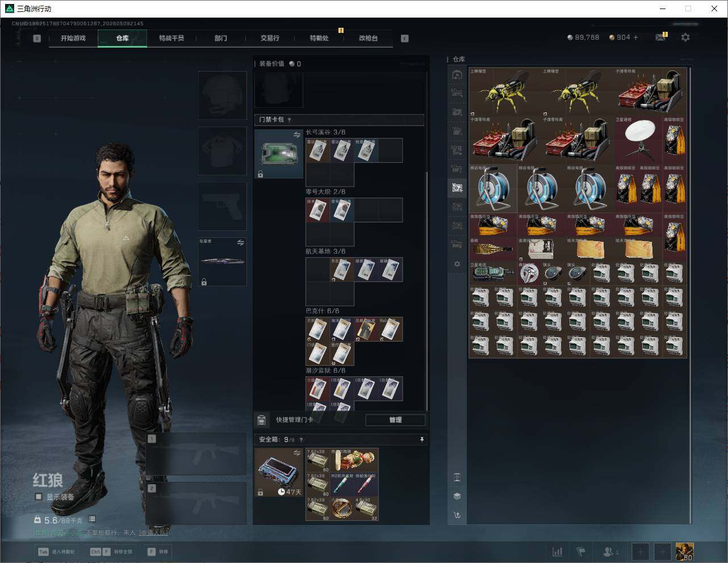Click the empty primary weapon slot 2
Image resolution: width=728 pixels, height=563 pixels.
click(196, 503)
